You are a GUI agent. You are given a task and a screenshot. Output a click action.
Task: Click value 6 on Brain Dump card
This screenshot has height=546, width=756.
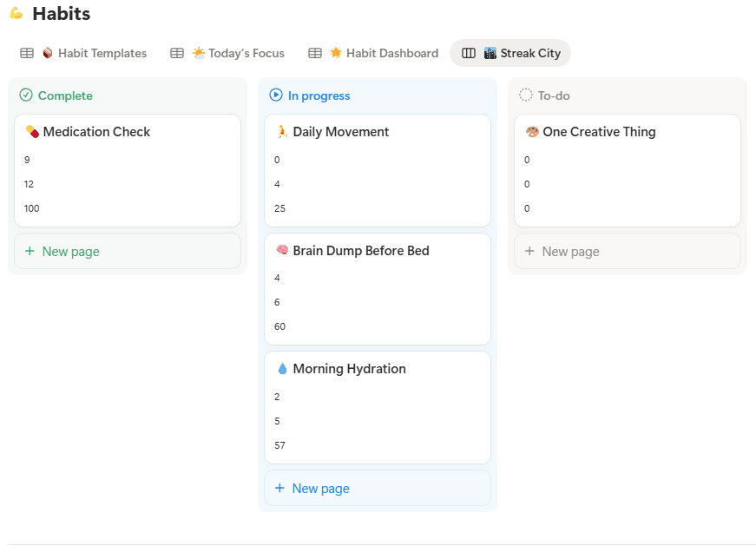pyautogui.click(x=277, y=302)
